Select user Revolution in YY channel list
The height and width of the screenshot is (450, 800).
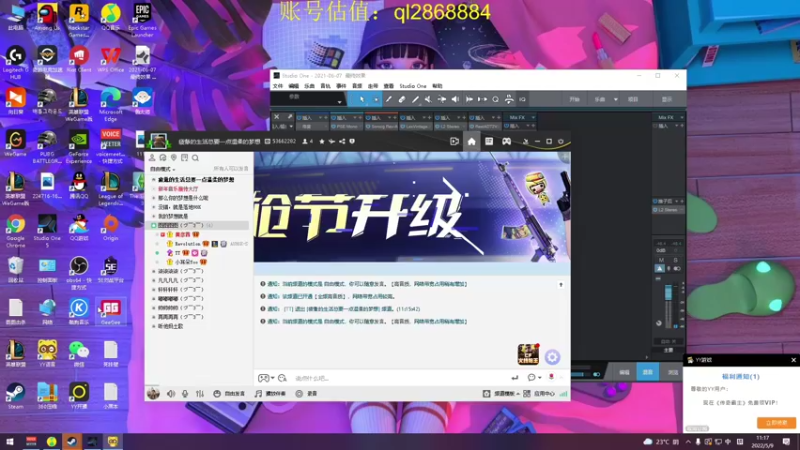(x=188, y=244)
